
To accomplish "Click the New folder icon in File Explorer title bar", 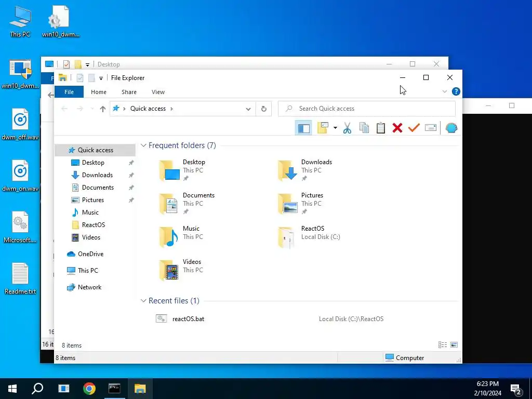I will [91, 78].
